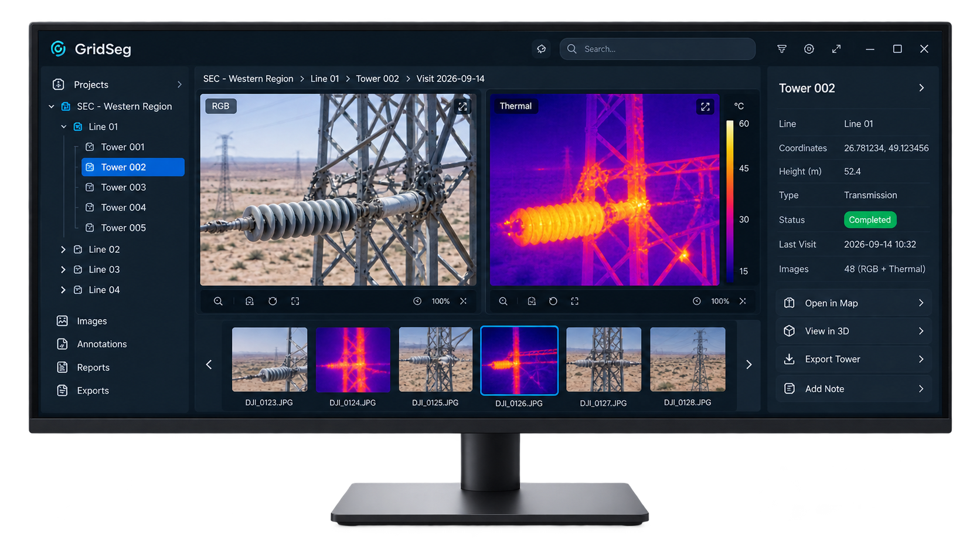Open settings via the top bar gear icon

809,49
